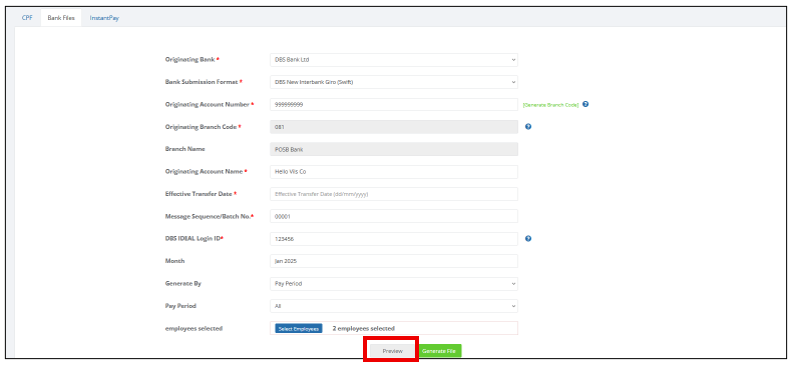Click the 'Effective Transfer Date' label
Image resolution: width=791 pixels, height=367 pixels.
click(x=199, y=194)
